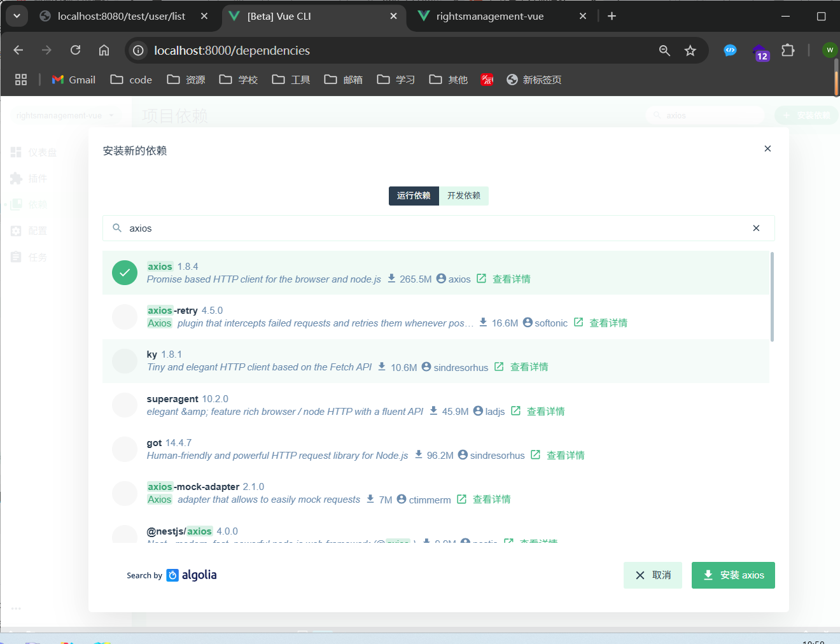Select the 运行依赖 tab
The image size is (840, 644).
[x=414, y=196]
